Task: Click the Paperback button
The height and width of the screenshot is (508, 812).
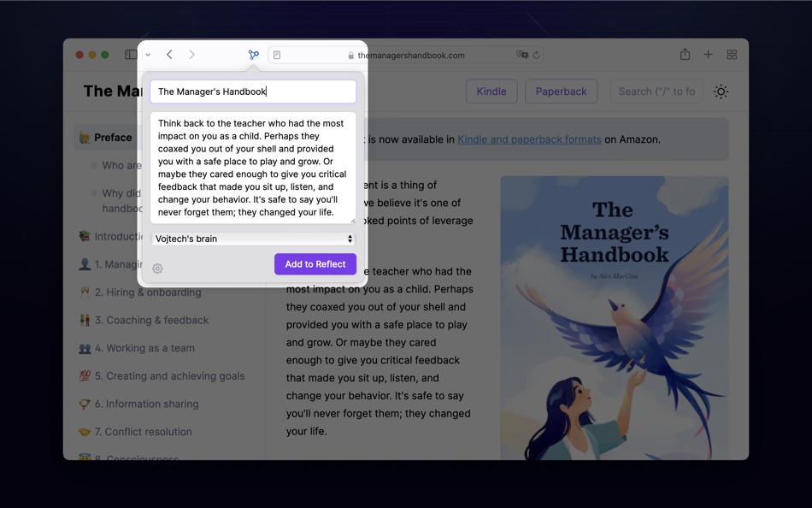Action: [x=561, y=92]
